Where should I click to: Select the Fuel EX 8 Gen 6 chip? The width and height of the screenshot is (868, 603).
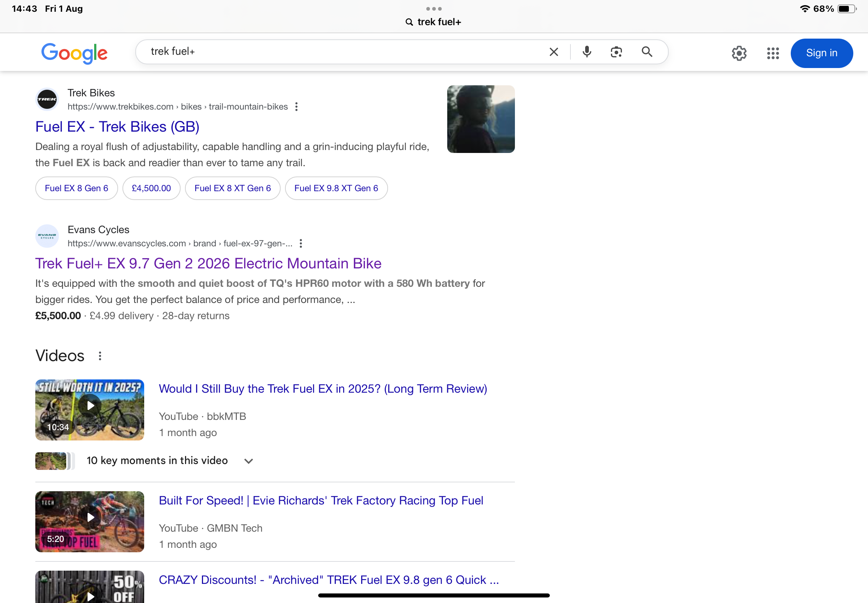click(77, 188)
